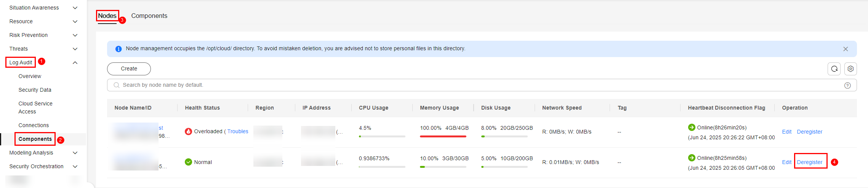This screenshot has width=868, height=188.
Task: Expand the Modeling Analysis menu
Action: coord(75,153)
